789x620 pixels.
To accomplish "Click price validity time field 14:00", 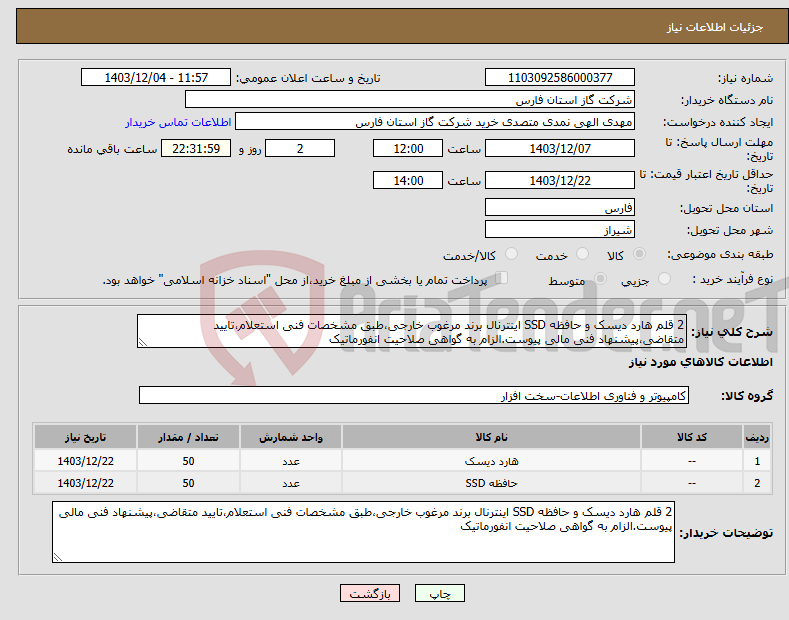I will point(408,180).
